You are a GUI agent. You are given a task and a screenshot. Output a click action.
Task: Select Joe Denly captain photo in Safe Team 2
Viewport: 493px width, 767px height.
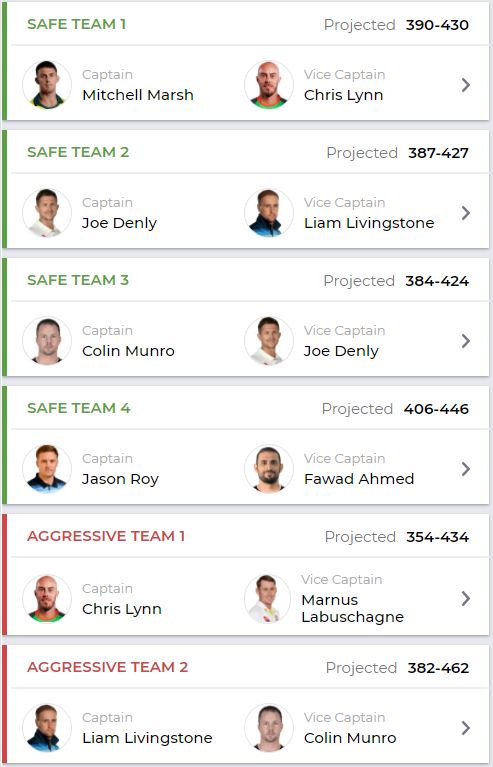click(47, 213)
